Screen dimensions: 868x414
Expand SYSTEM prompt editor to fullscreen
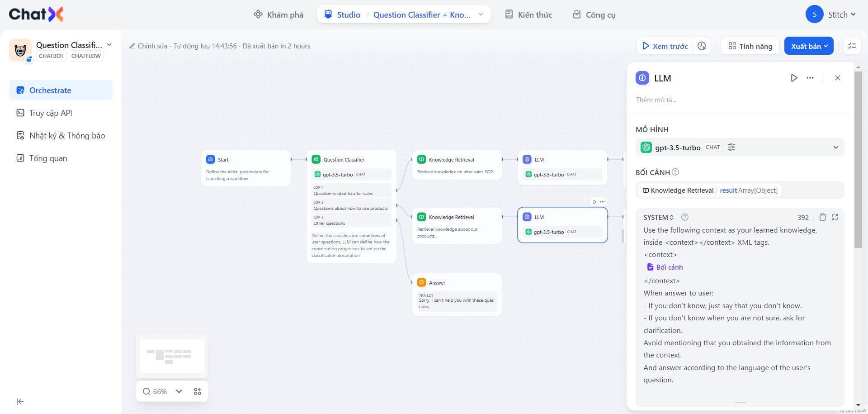835,217
